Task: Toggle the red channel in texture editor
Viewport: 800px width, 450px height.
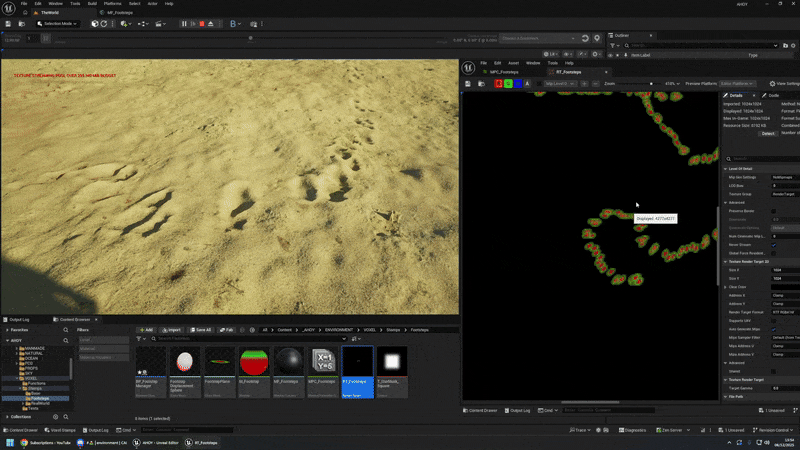Action: pyautogui.click(x=498, y=84)
